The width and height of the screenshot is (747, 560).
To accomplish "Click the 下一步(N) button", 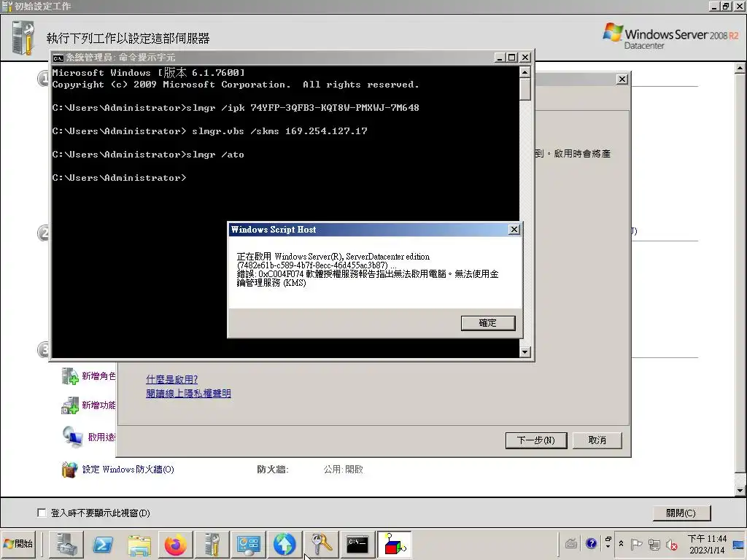I will pos(536,440).
